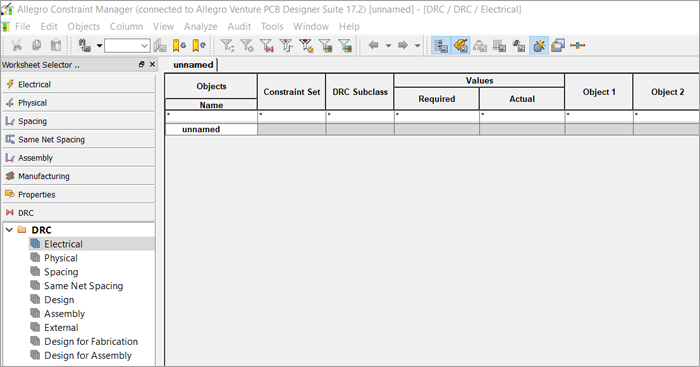Viewport: 700px width, 367px height.
Task: Open the Analyze menu
Action: click(200, 26)
